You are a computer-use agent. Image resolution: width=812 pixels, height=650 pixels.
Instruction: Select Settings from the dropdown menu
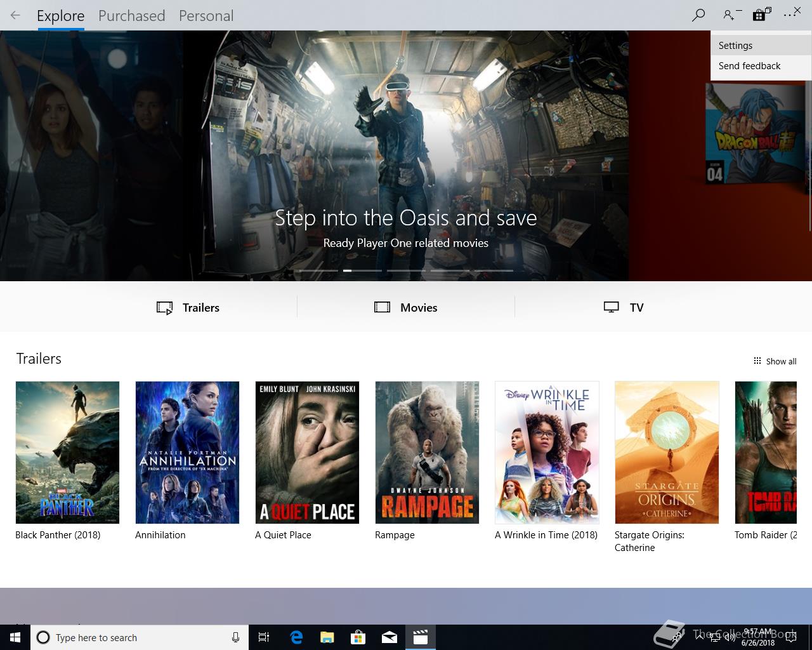[761, 46]
